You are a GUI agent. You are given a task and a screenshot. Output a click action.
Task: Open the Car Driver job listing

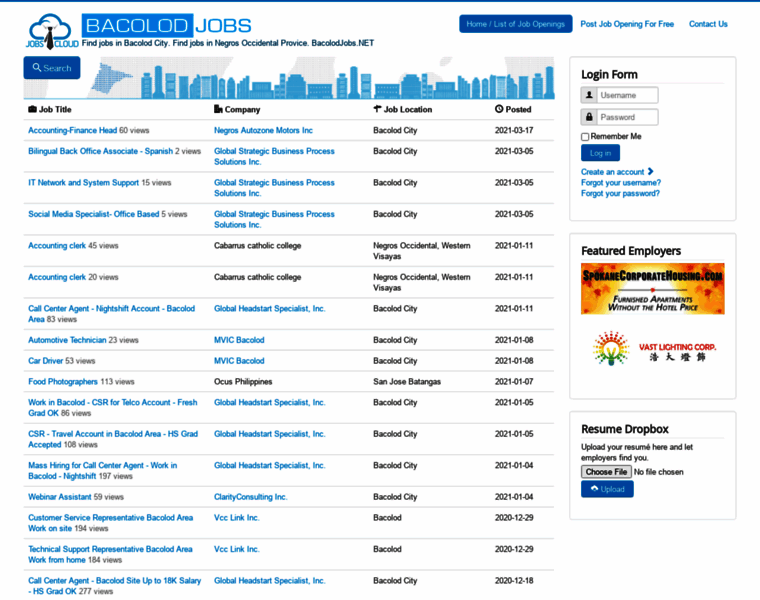[46, 361]
